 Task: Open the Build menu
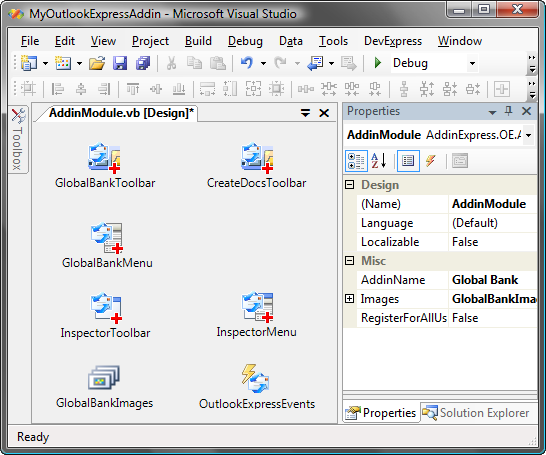pos(198,41)
